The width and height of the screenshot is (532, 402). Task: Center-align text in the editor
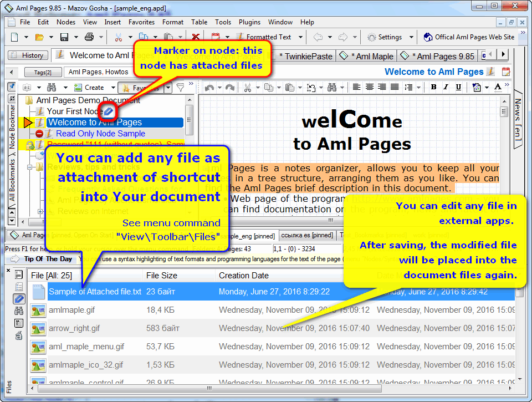(x=370, y=87)
